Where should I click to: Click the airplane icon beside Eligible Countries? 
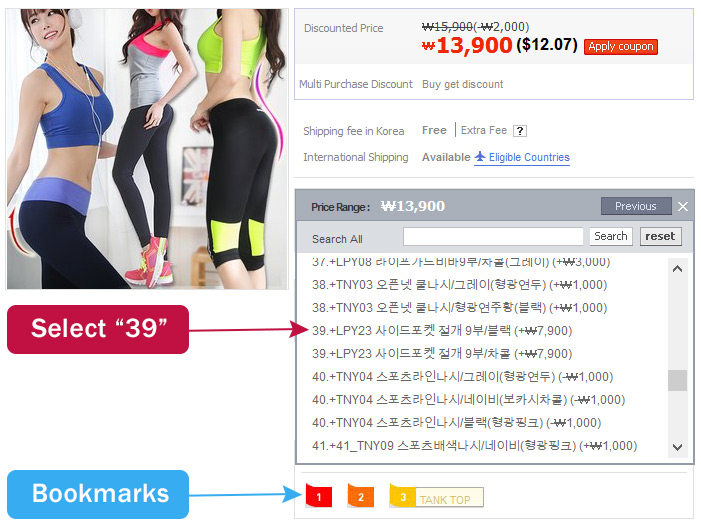click(x=480, y=156)
